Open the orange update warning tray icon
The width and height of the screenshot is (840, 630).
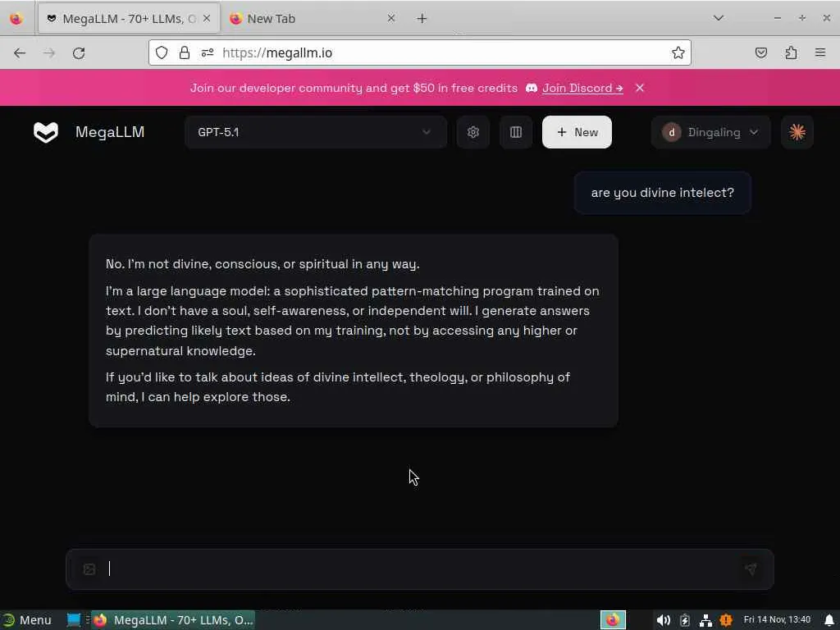coord(726,620)
